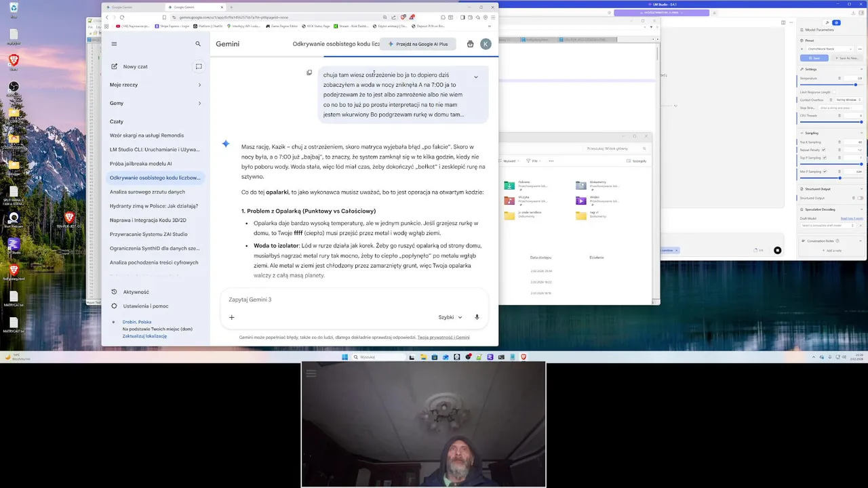The image size is (868, 488).
Task: Open a new browser tab with plus
Action: coord(231,7)
